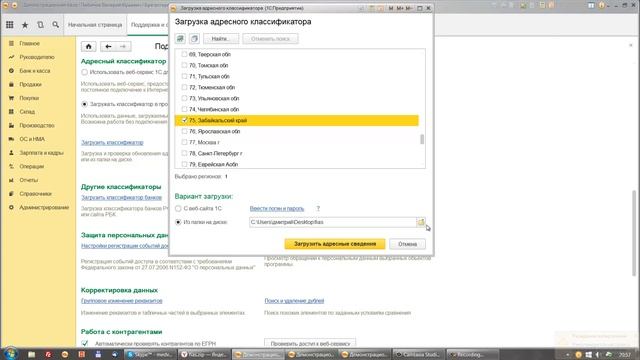
Task: Open Favorites star icon
Action: click(x=25, y=25)
